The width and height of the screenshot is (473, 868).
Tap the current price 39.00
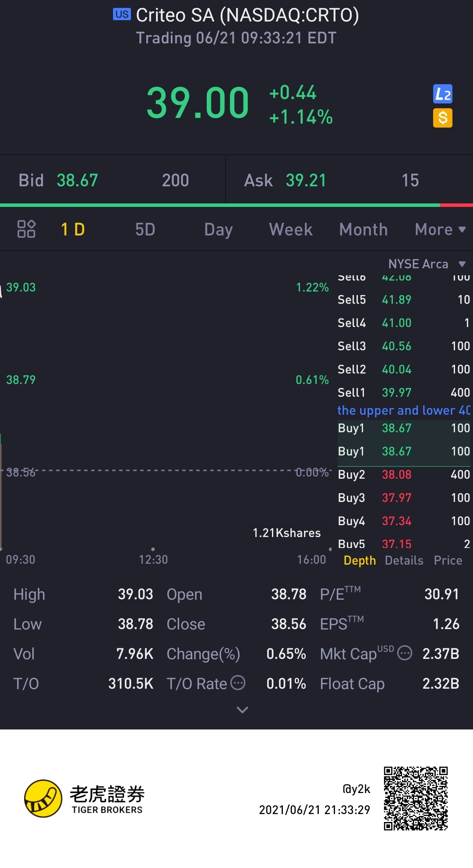pos(198,103)
